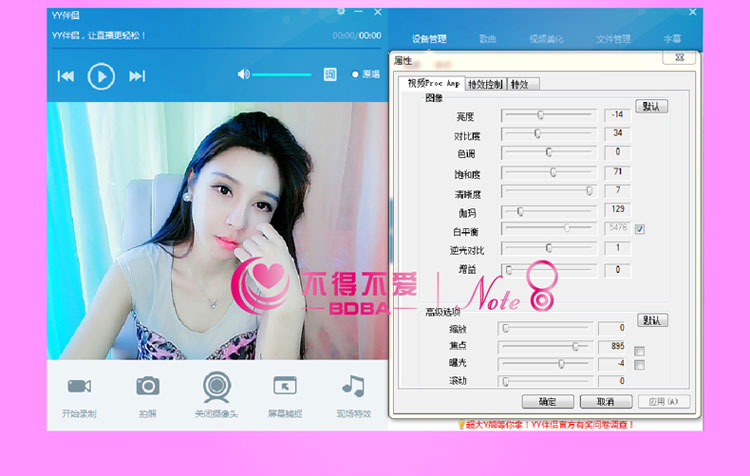Image resolution: width=750 pixels, height=476 pixels.
Task: Confirm with the 确定 button
Action: click(548, 401)
